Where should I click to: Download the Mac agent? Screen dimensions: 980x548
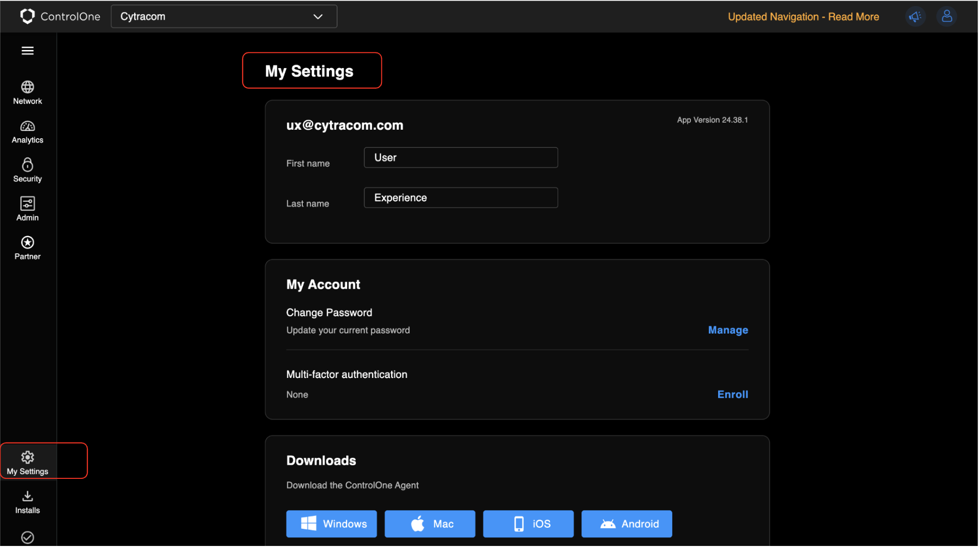coord(430,525)
